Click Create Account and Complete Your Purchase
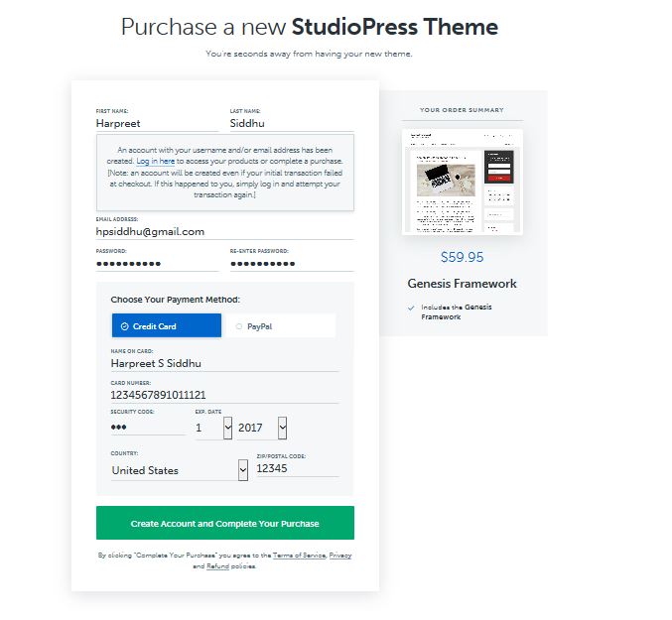The image size is (672, 620). tap(225, 523)
